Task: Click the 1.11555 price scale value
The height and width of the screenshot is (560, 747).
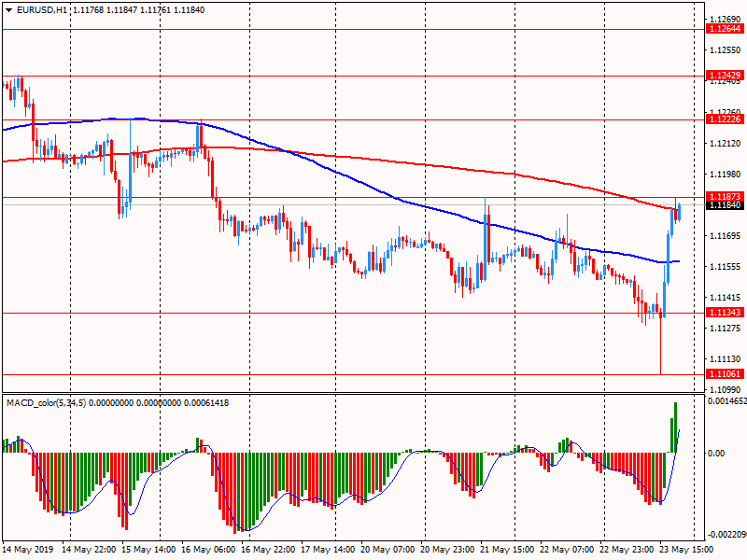Action: point(726,267)
